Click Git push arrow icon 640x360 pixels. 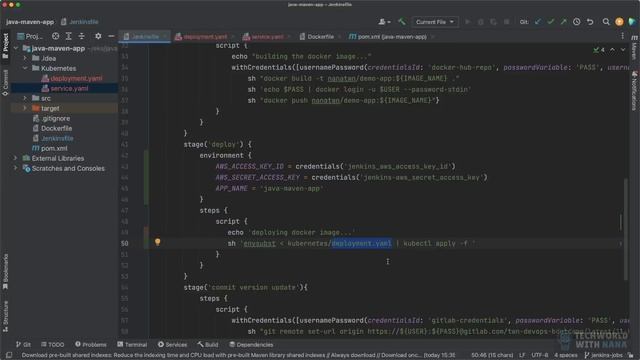click(x=564, y=22)
